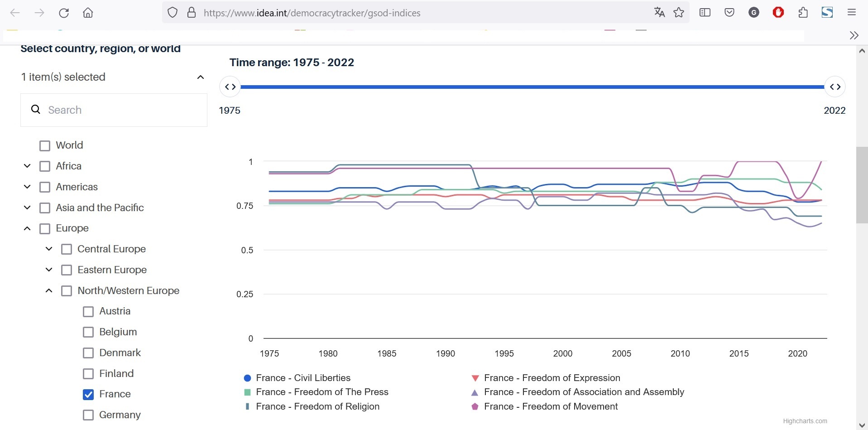Viewport: 868px width, 430px height.
Task: Click the search magnifier icon
Action: pos(36,109)
